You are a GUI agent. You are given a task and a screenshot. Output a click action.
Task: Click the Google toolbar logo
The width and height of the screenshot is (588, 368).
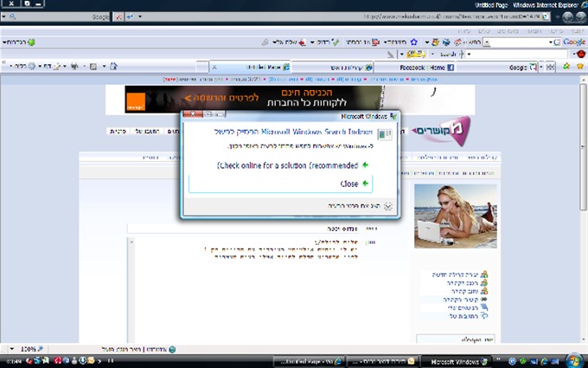tap(574, 42)
